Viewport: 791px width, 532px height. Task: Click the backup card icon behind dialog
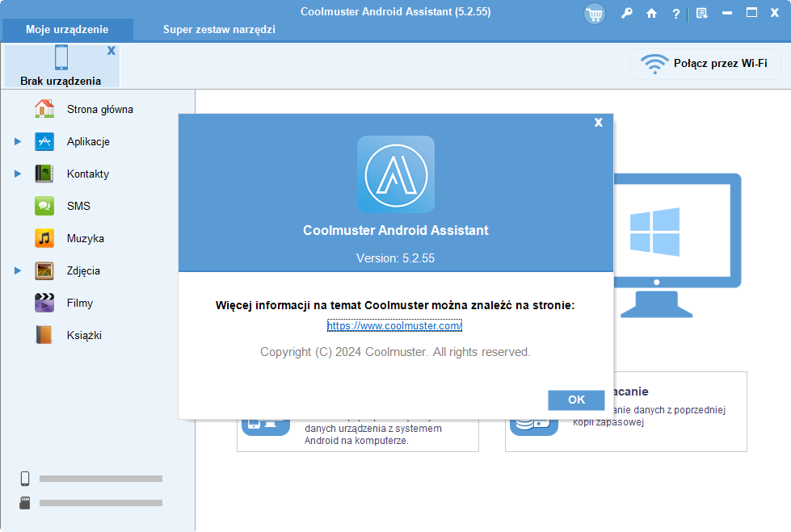265,426
